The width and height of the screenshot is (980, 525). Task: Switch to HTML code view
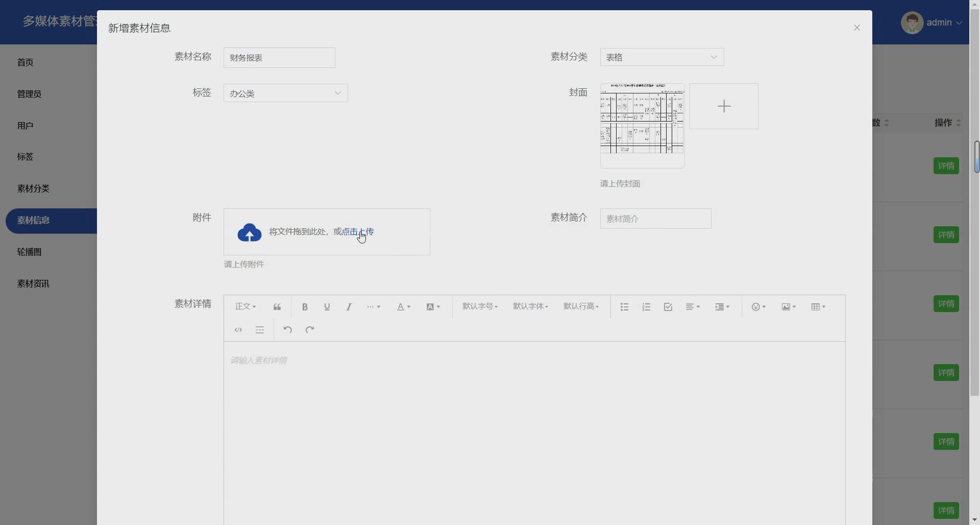(238, 329)
